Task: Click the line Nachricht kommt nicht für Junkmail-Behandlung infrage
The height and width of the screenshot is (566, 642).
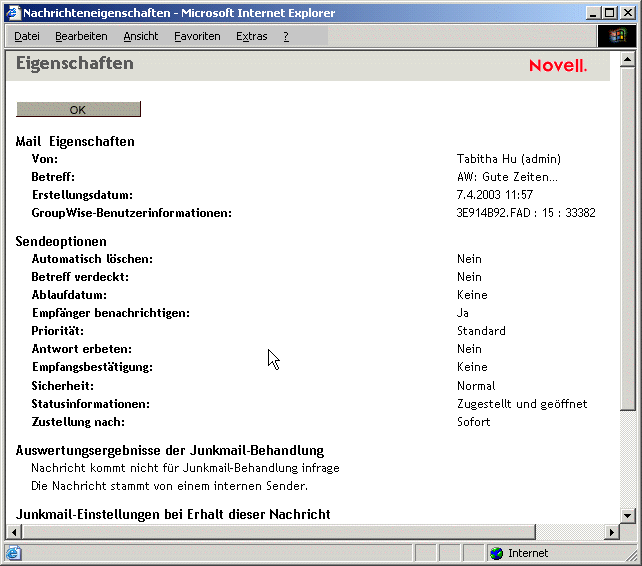Action: [x=185, y=468]
